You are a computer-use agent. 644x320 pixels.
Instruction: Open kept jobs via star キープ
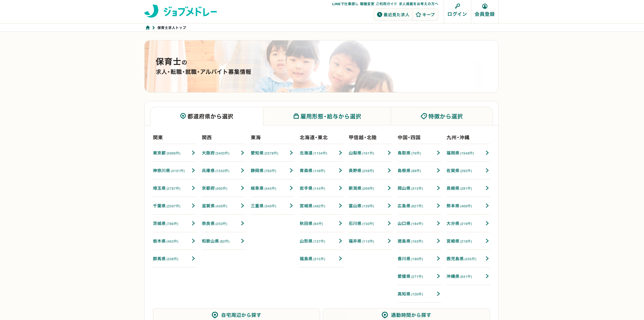425,15
